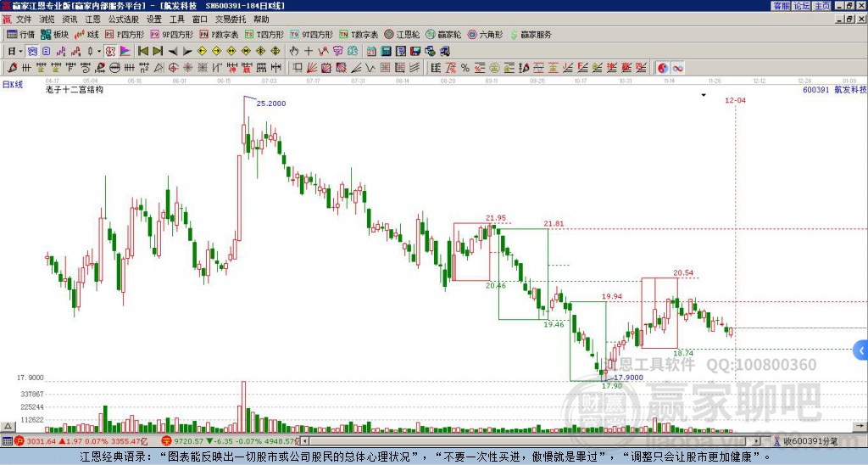Open the 9P四方形 tool

point(172,34)
